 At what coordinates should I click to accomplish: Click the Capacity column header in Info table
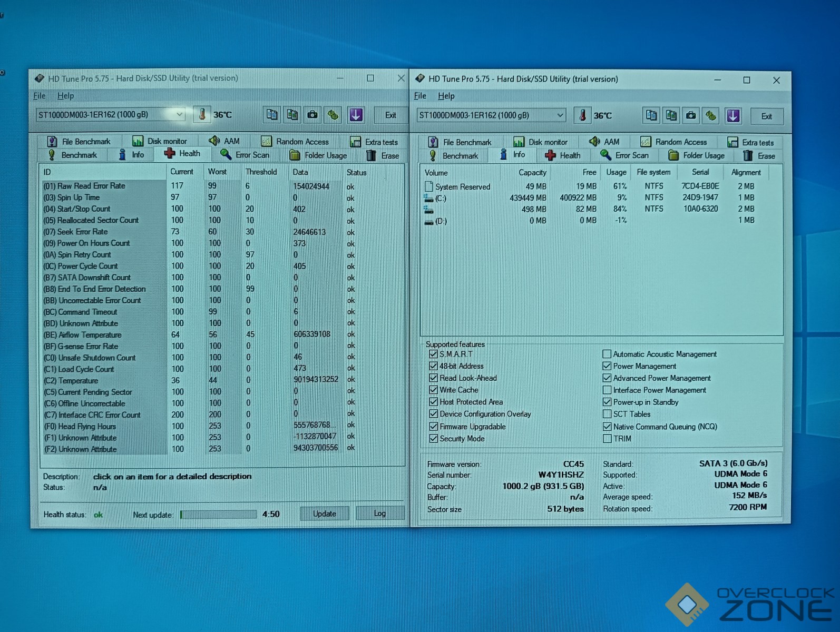coord(532,172)
